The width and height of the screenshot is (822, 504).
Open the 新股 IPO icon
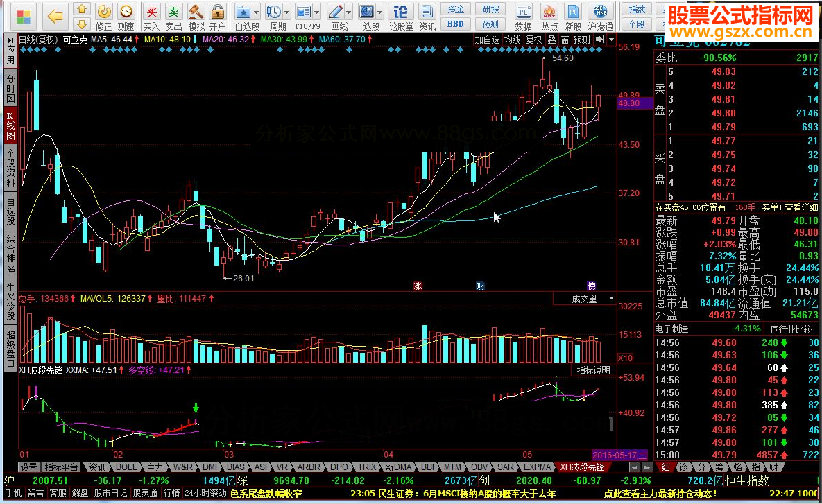(573, 17)
